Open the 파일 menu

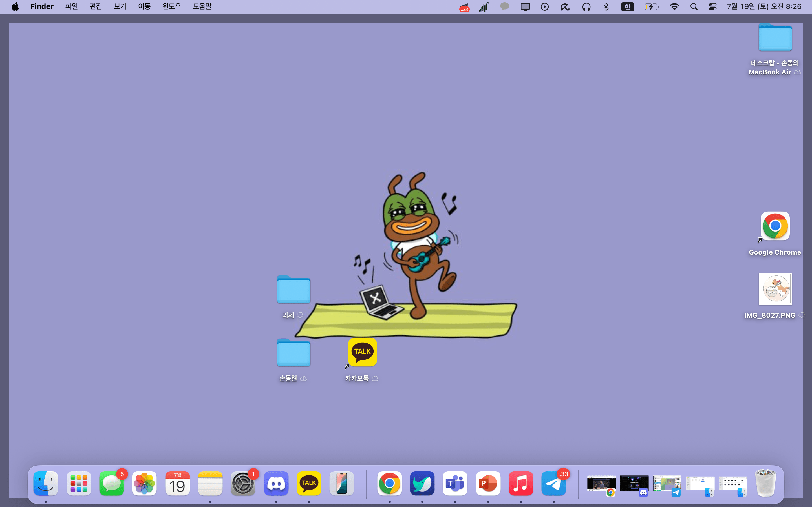tap(71, 7)
